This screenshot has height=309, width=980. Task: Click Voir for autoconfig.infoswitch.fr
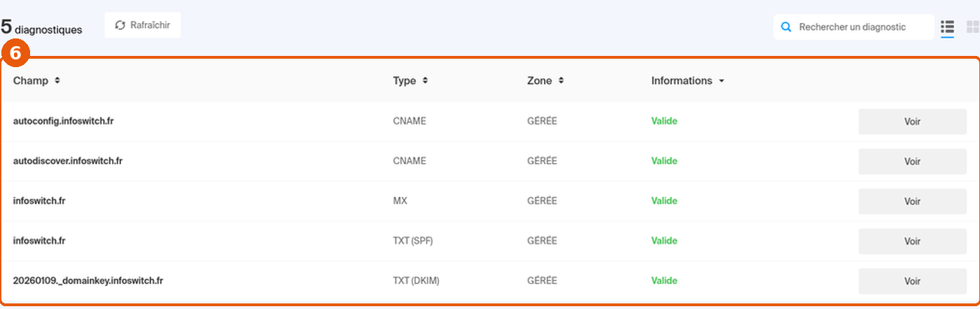point(912,122)
